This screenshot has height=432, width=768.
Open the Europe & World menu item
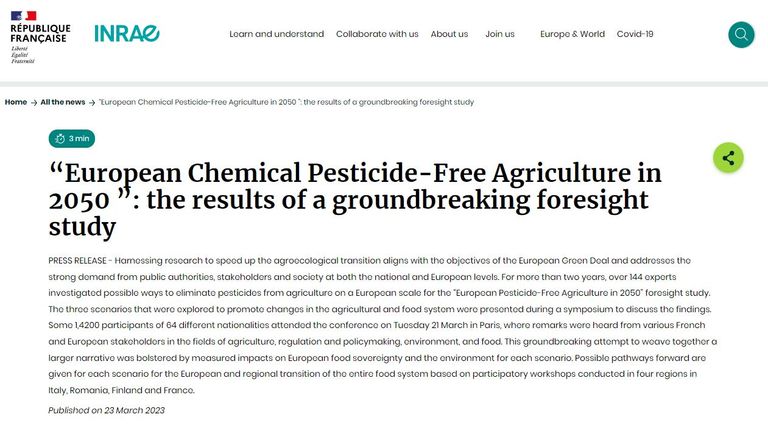(572, 34)
